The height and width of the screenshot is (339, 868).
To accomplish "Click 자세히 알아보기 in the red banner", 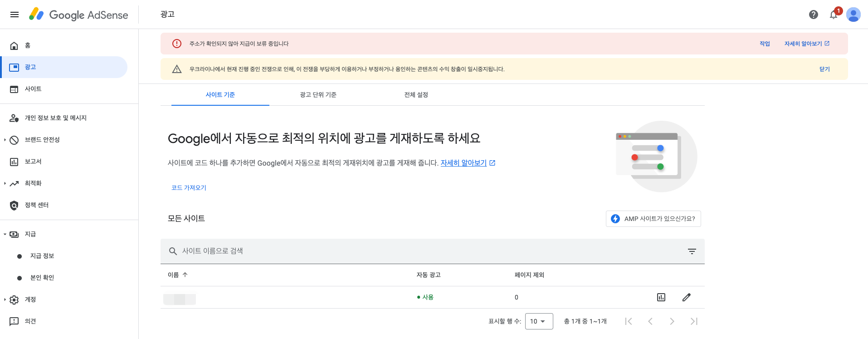I will point(803,44).
